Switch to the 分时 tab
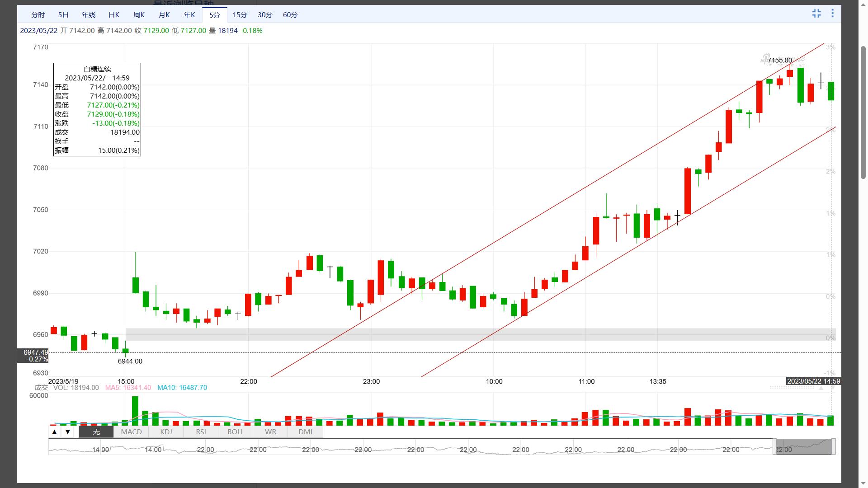Image resolution: width=868 pixels, height=488 pixels. point(38,15)
